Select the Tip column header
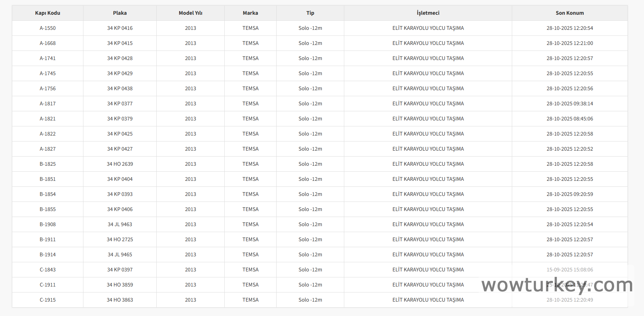Viewport: 644px width, 316px height. (x=310, y=13)
